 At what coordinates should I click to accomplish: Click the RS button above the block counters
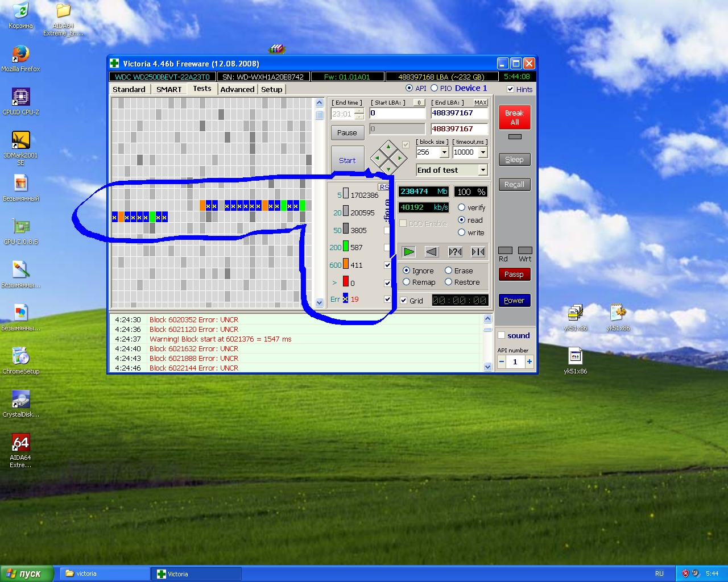pos(384,187)
